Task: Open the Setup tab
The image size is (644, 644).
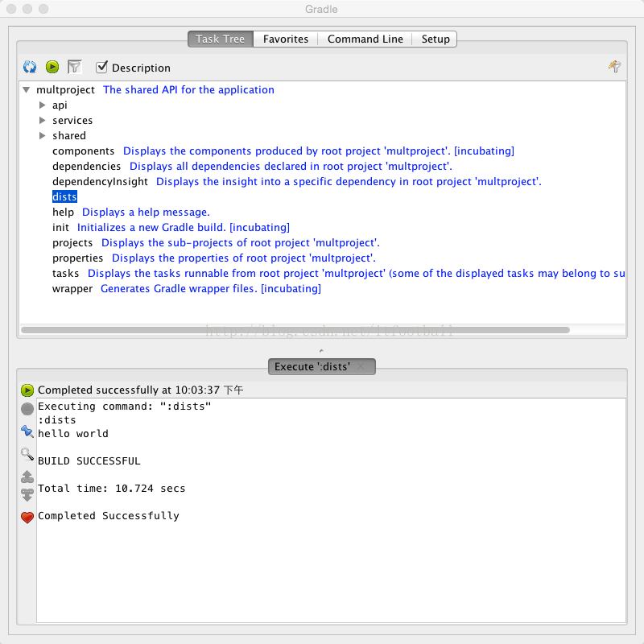Action: click(436, 39)
